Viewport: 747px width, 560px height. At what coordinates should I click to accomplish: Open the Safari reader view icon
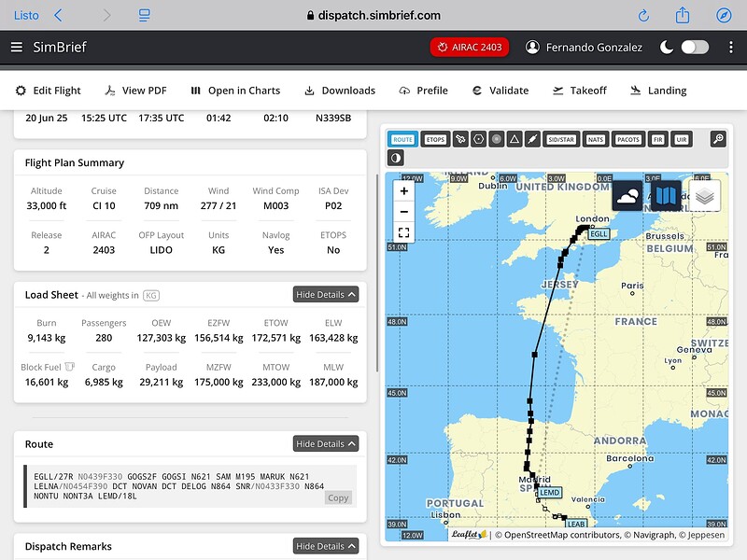(144, 16)
